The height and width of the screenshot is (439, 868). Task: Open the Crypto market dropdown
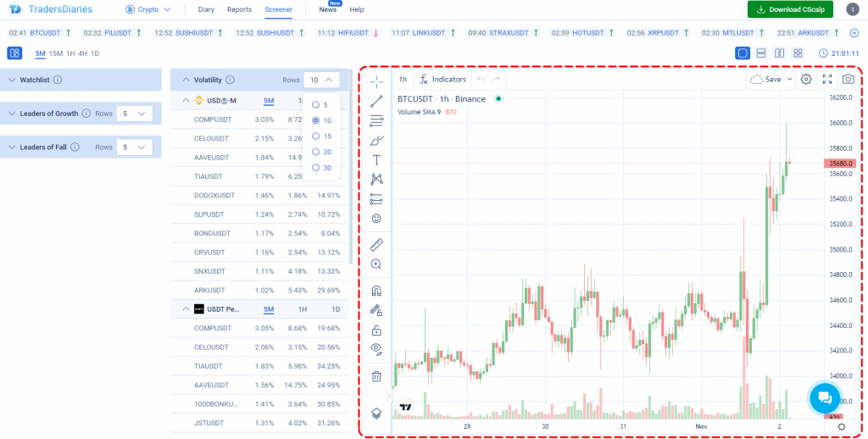(148, 9)
